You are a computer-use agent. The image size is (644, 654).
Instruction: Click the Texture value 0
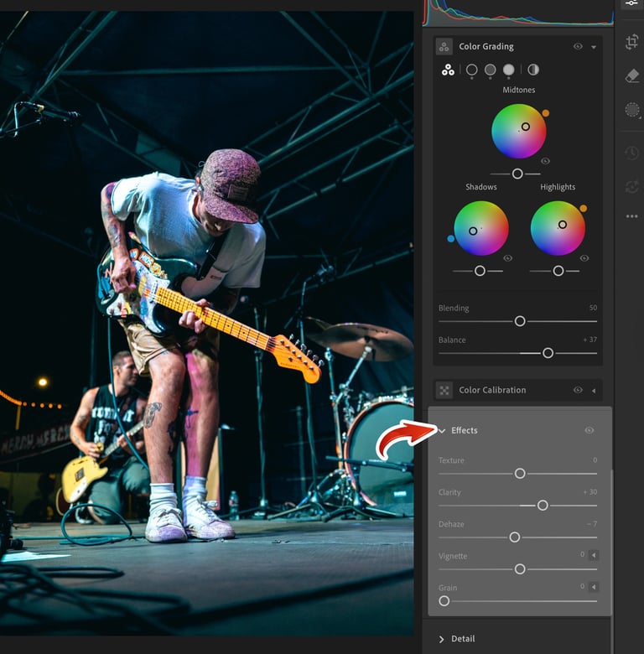point(595,459)
